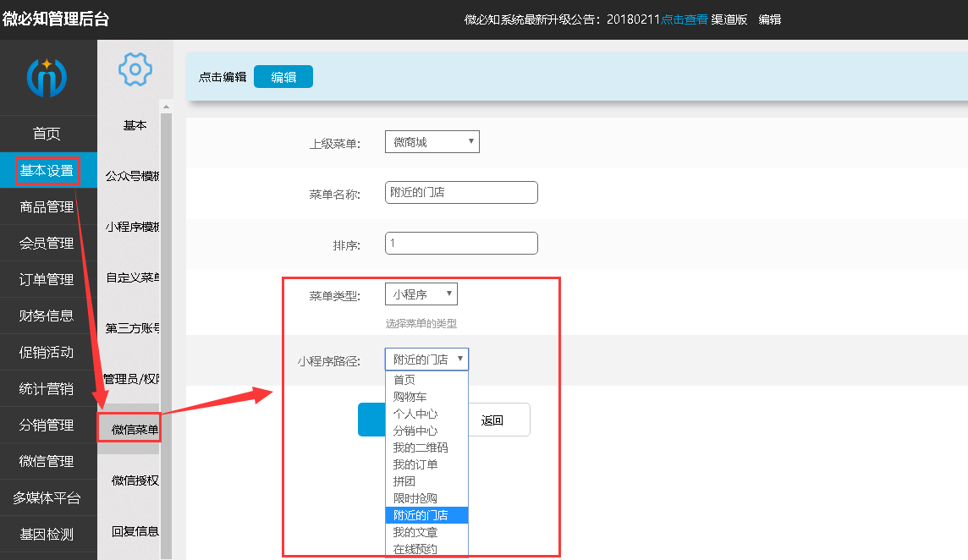
Task: Open the 会员管理 section
Action: 48,243
